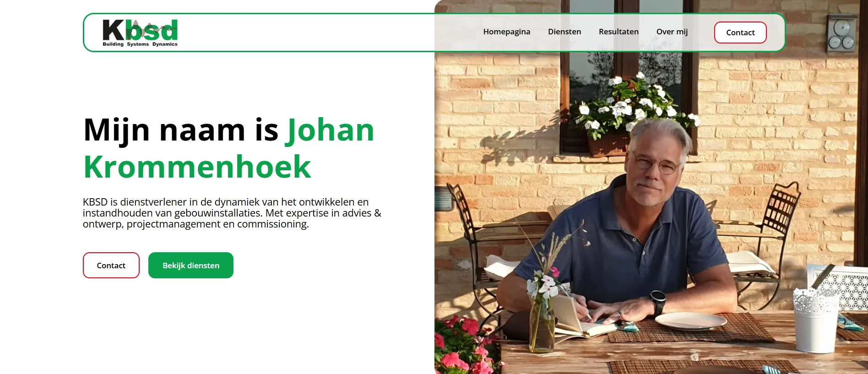Click the word Johan in heading
Screen dimensions: 868x374
click(x=330, y=130)
